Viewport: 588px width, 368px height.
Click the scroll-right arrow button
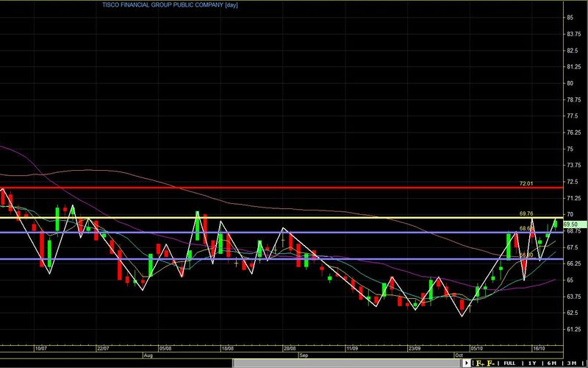click(x=466, y=363)
